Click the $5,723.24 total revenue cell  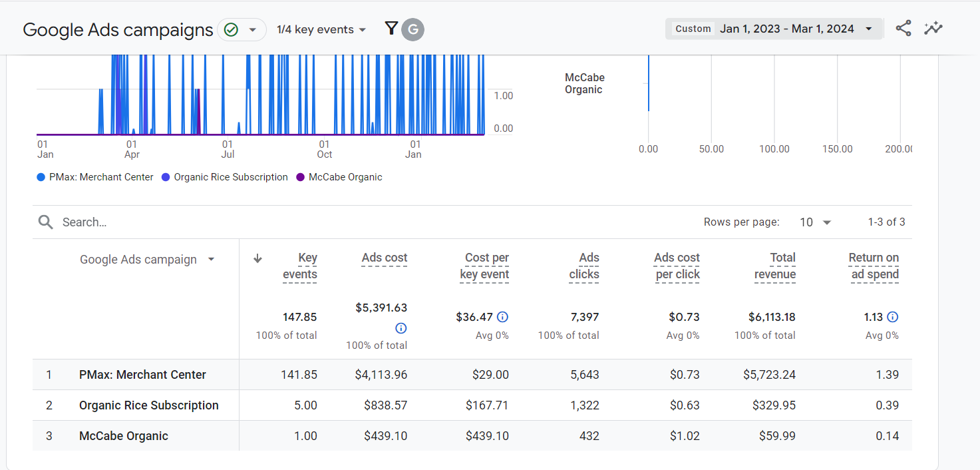tap(769, 375)
